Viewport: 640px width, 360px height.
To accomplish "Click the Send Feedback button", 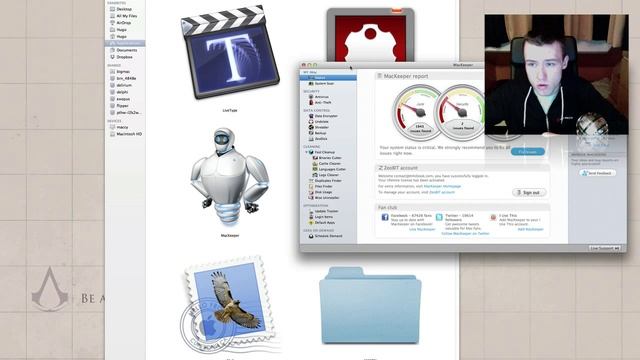I will tap(597, 173).
